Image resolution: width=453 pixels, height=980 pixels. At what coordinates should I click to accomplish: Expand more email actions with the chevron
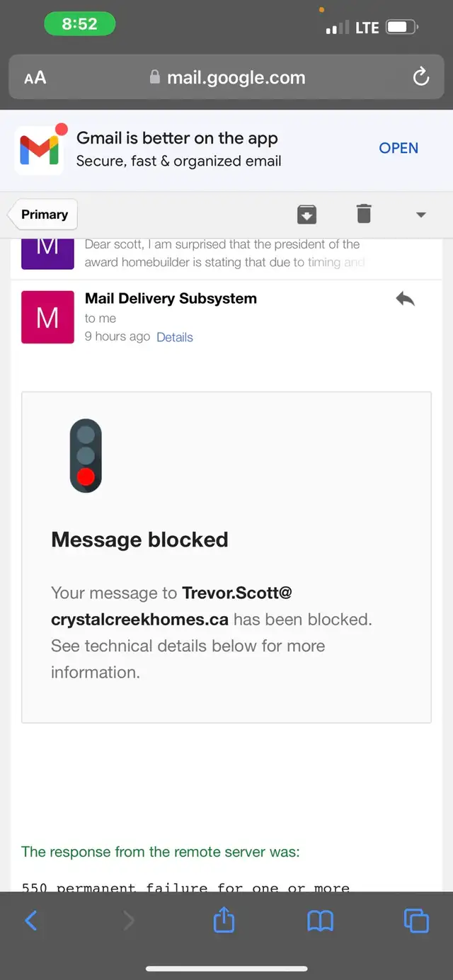[x=420, y=214]
